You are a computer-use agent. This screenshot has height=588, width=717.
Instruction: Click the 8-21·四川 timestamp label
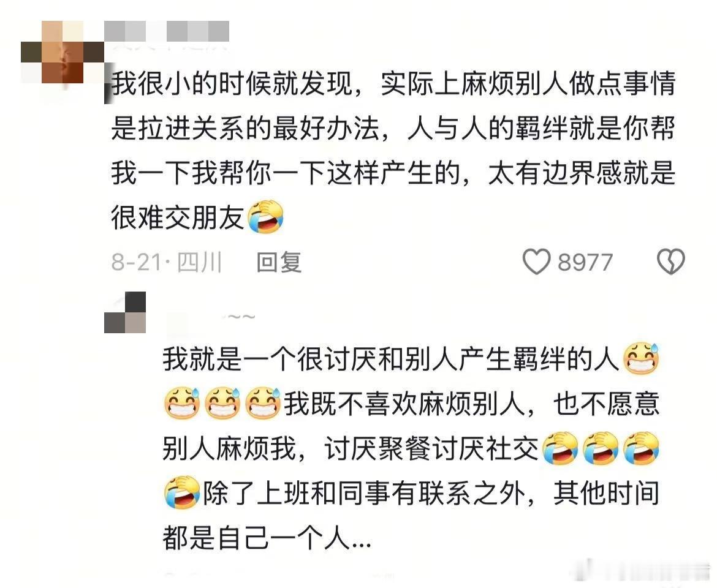pyautogui.click(x=167, y=262)
